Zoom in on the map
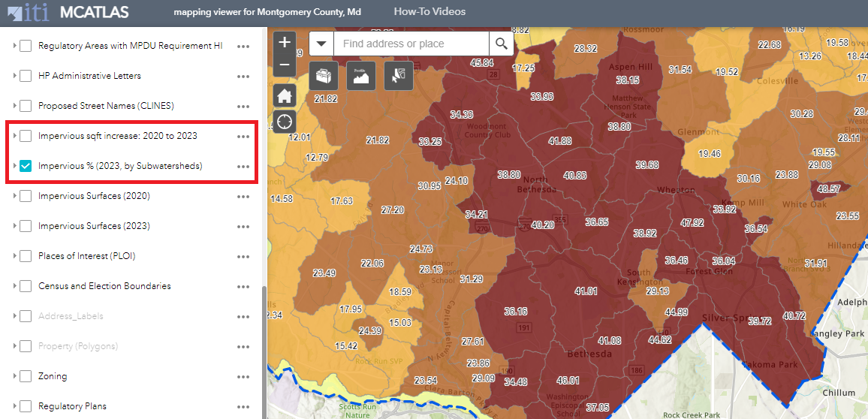Screen dimensions: 868x419 pos(285,43)
